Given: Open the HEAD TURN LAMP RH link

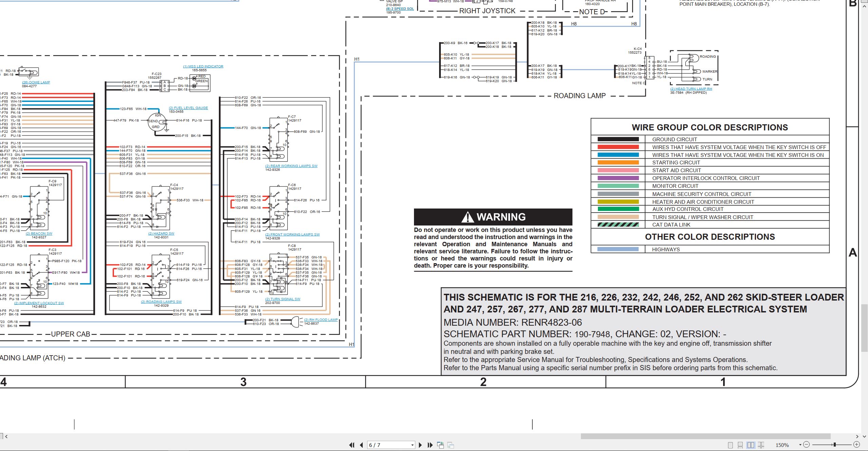Looking at the screenshot, I should point(691,89).
